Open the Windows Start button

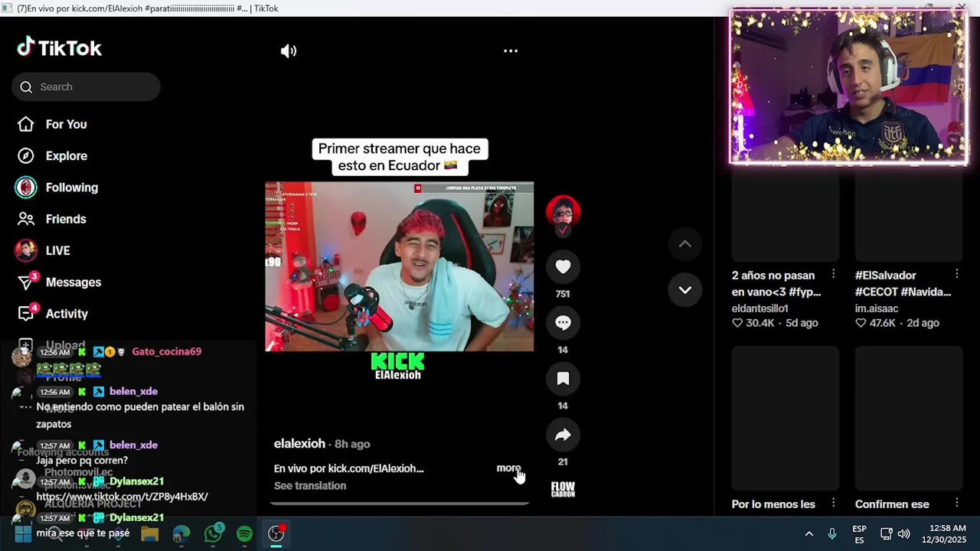point(23,533)
